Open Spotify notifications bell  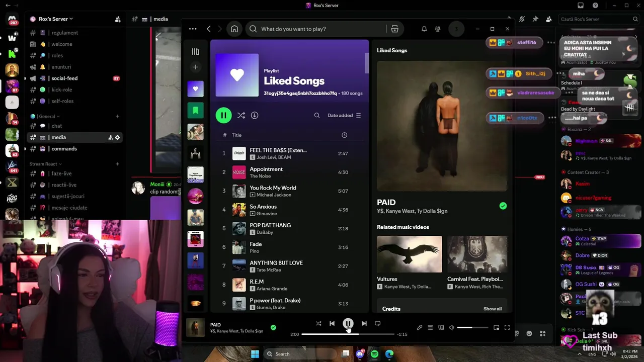tap(424, 29)
